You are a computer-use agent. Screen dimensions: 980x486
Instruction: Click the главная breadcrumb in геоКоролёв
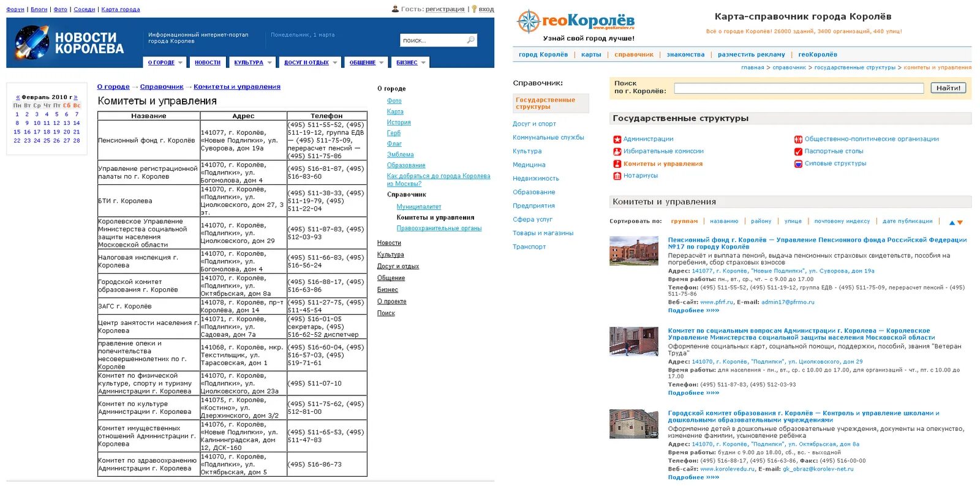coord(752,67)
